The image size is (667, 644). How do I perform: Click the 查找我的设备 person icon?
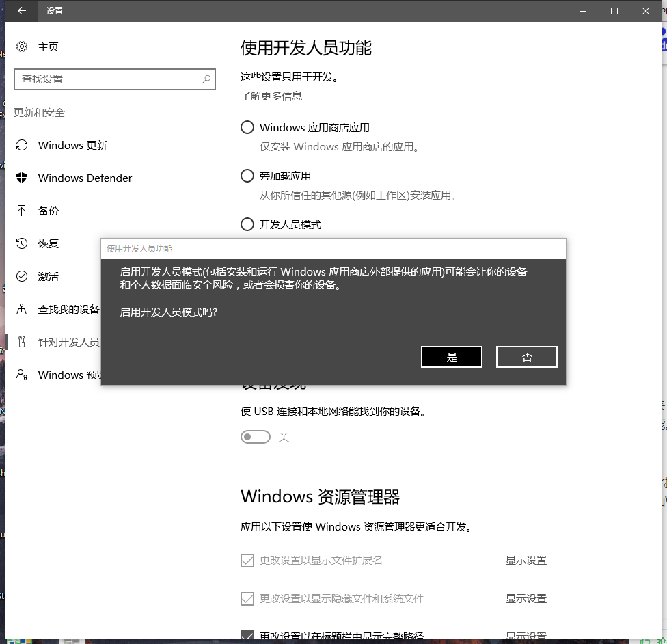point(22,309)
